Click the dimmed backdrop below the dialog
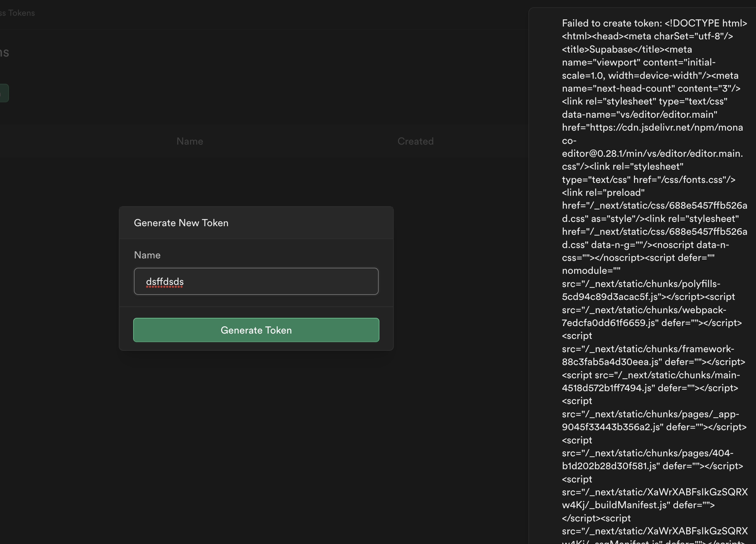The height and width of the screenshot is (544, 756). [256, 447]
